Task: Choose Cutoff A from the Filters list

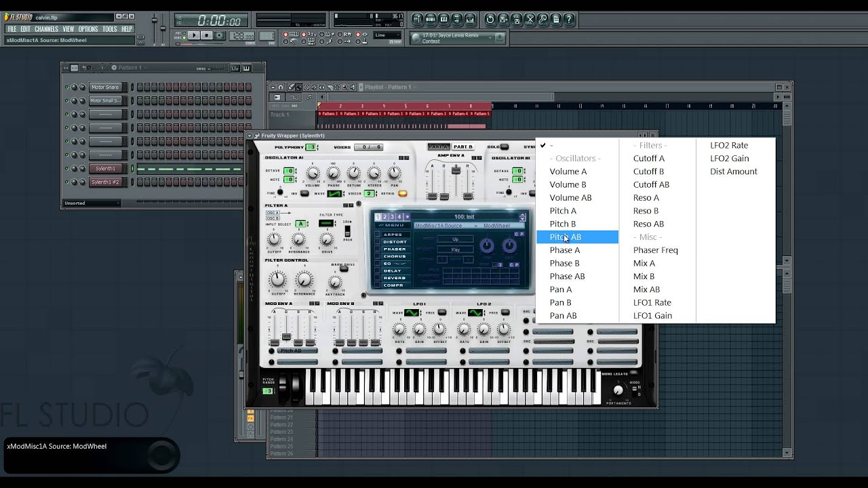Action: (649, 159)
